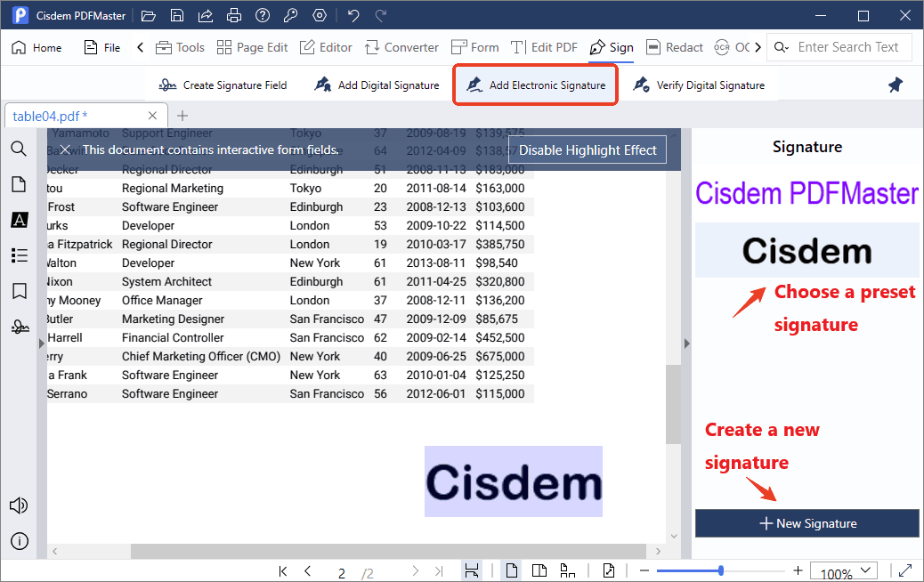Pin the toolbar with pin icon
Viewport: 924px width, 582px height.
point(896,85)
